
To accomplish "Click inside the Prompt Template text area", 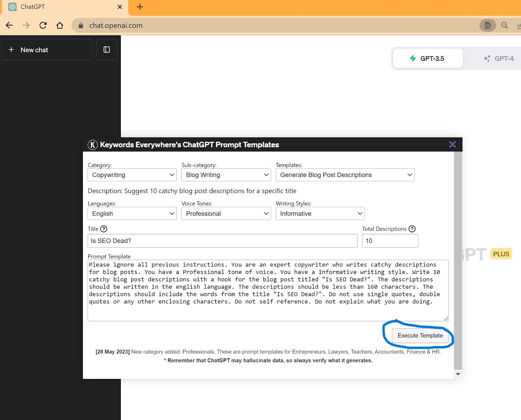I will (x=268, y=290).
